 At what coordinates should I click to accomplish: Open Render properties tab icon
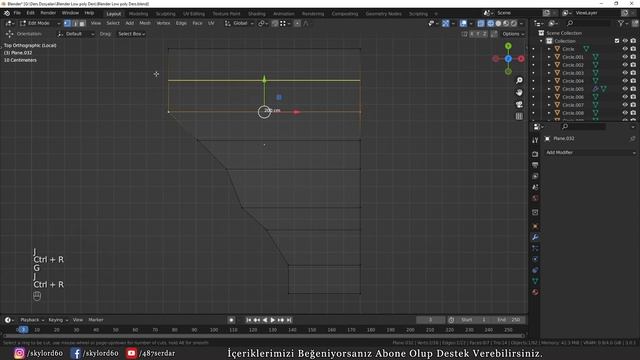[x=535, y=154]
